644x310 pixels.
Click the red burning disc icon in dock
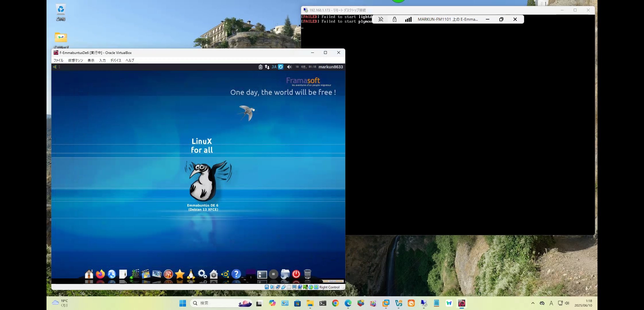point(168,274)
